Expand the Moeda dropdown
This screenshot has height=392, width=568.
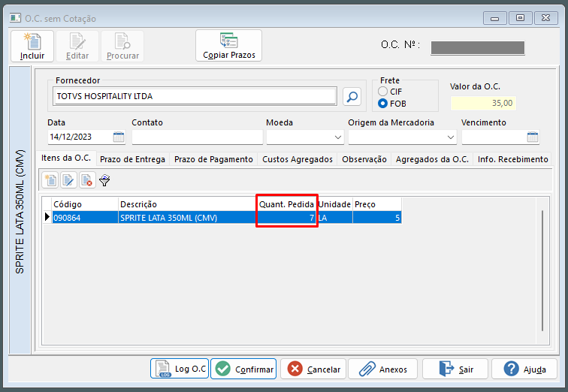click(337, 137)
